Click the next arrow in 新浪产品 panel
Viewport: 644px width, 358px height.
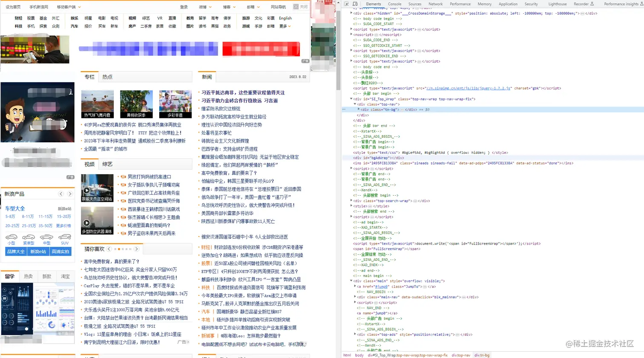(x=70, y=194)
